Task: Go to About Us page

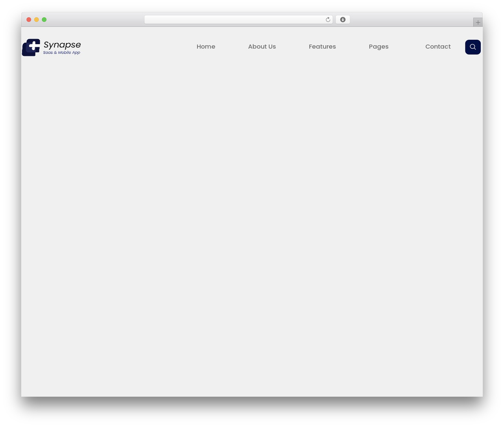Action: point(262,46)
